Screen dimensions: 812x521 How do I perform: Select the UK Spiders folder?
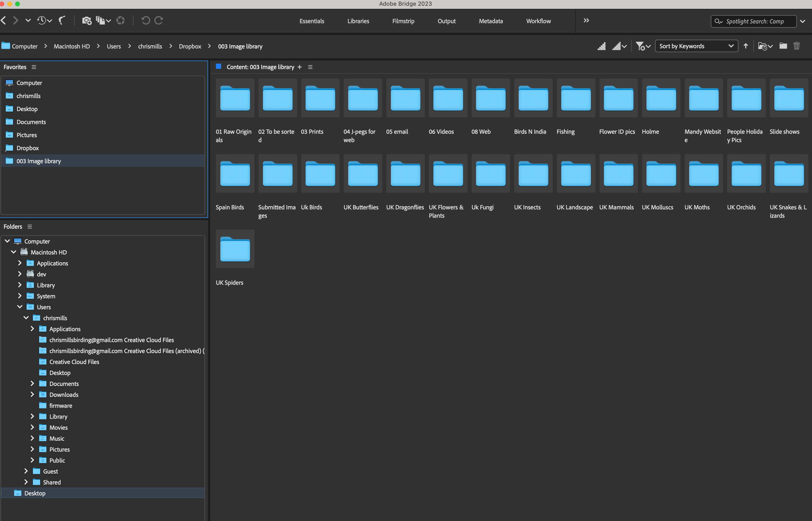[235, 249]
